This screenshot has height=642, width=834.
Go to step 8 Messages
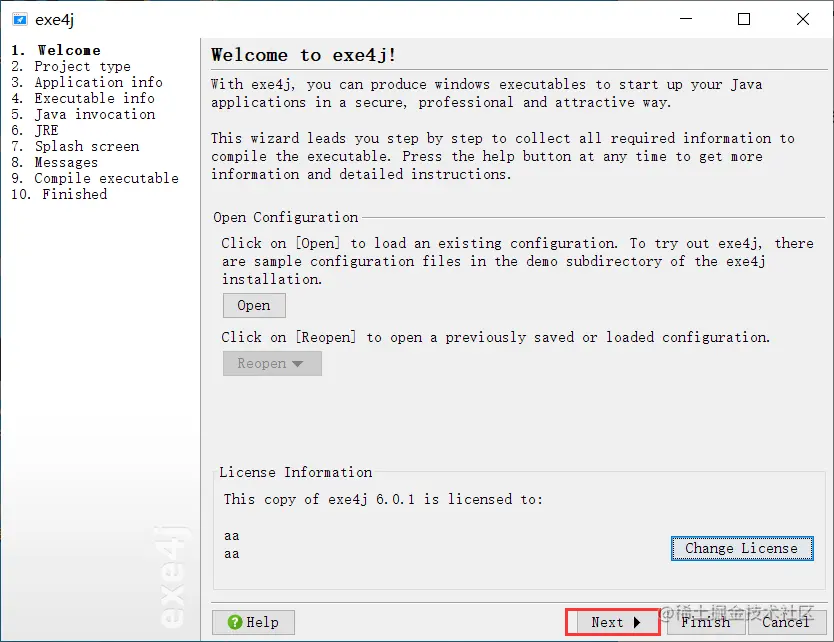(x=55, y=162)
